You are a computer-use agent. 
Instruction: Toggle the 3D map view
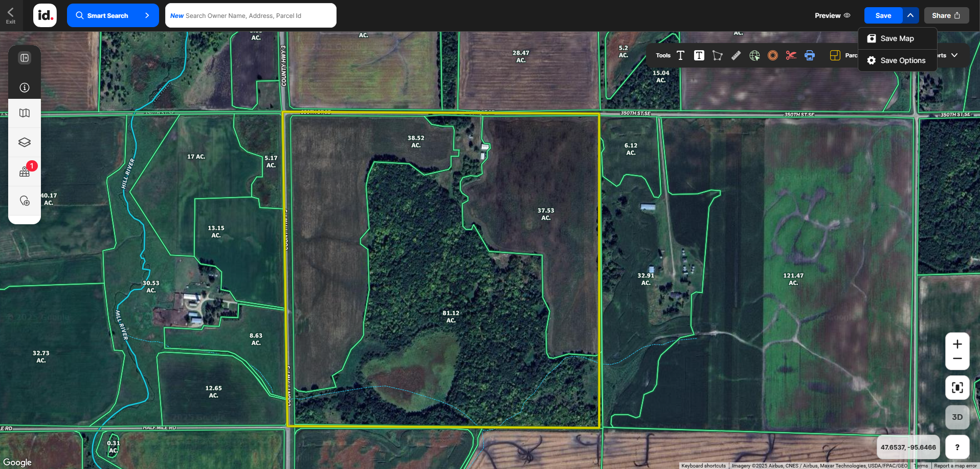click(x=957, y=417)
